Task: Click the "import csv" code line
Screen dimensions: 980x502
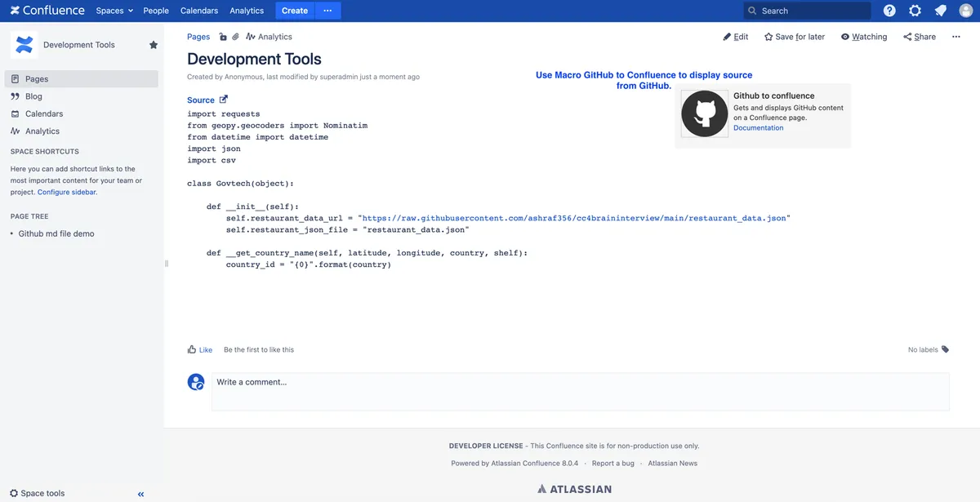Action: 212,161
